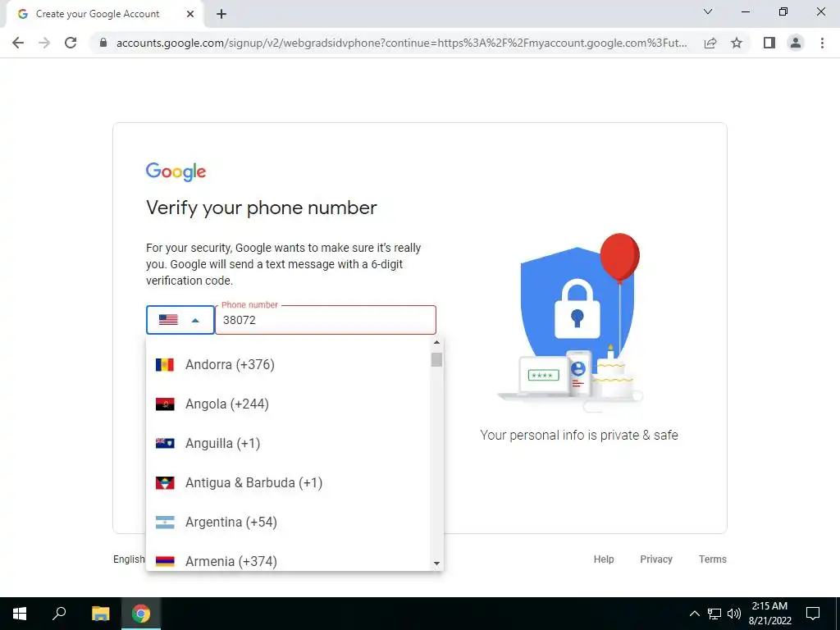Image resolution: width=840 pixels, height=630 pixels.
Task: Bookmark this page with the star icon
Action: click(x=737, y=43)
